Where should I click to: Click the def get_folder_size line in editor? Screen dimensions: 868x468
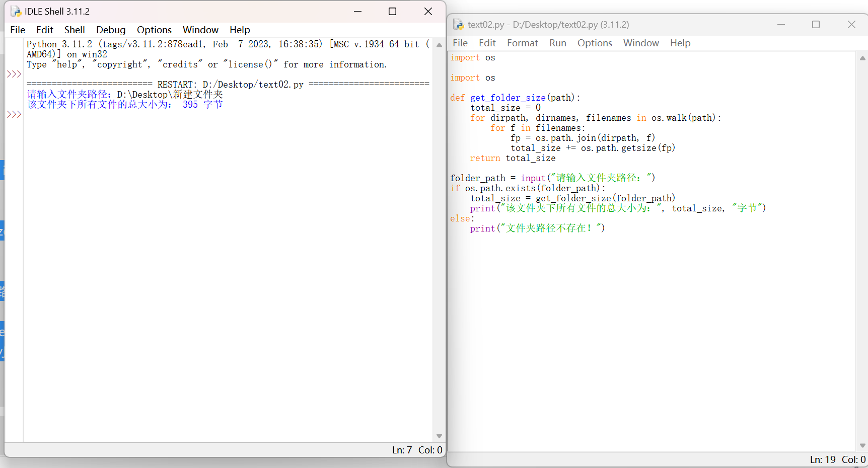pyautogui.click(x=515, y=98)
